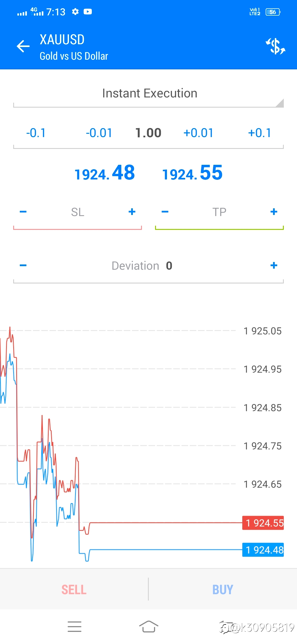297x644 pixels.
Task: Decrease volume by 0.01
Action: 99,133
